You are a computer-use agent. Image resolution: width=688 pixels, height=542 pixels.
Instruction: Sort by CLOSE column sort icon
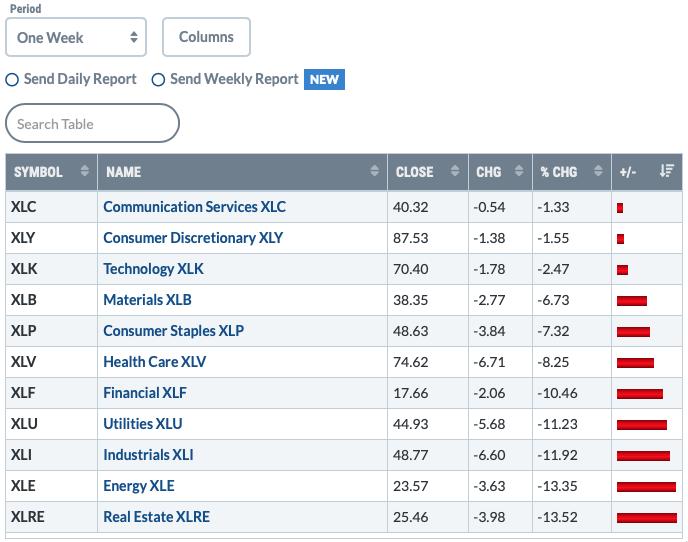coord(455,171)
